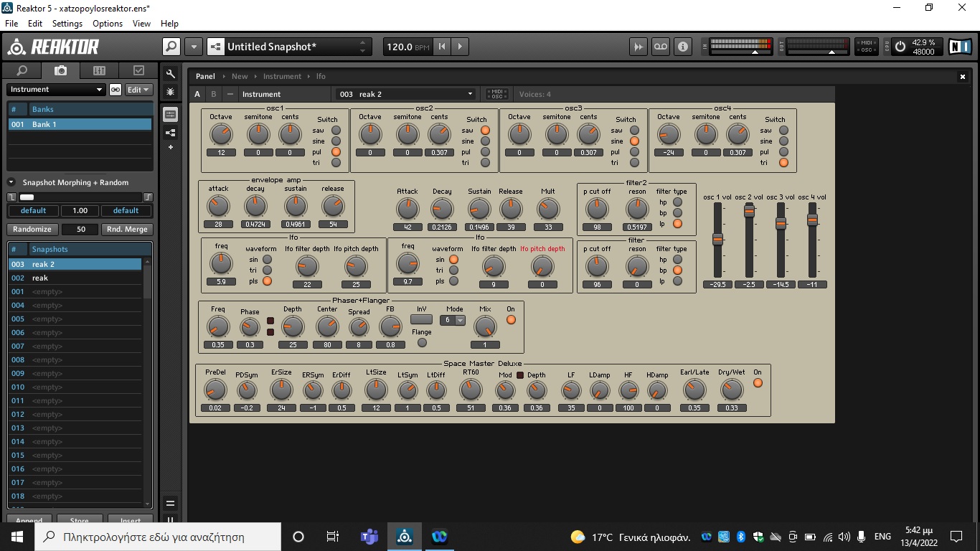Open the Instrument selection dropdown in sidebar

pyautogui.click(x=56, y=90)
